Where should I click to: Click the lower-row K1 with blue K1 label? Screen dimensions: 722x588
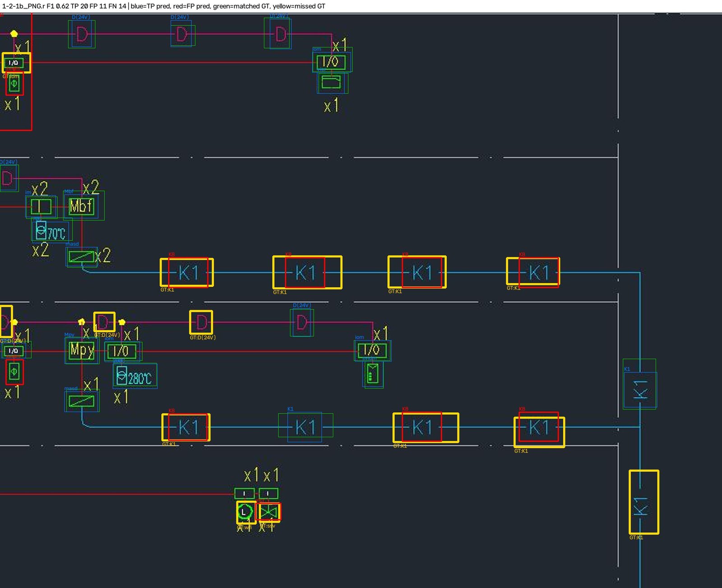[305, 427]
